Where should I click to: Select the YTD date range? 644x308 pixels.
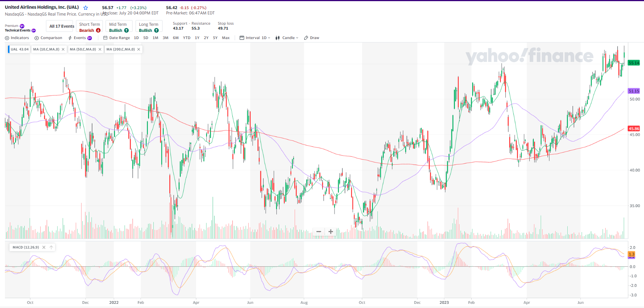(187, 38)
